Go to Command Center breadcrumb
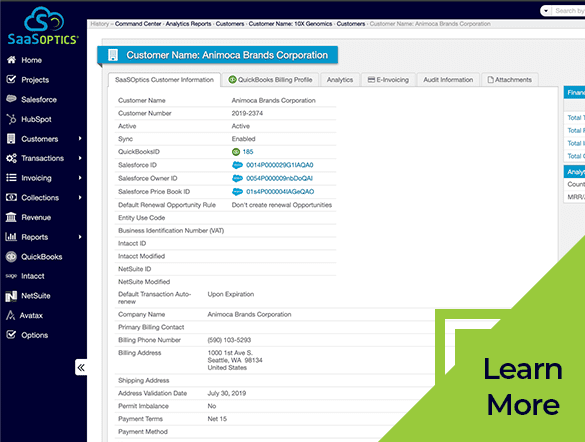585x442 pixels. point(138,24)
